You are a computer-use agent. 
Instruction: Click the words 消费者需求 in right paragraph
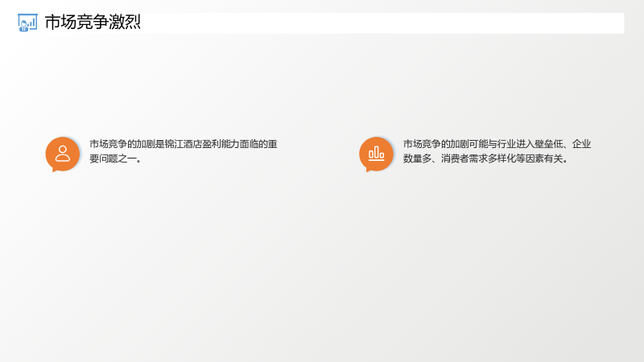(464, 158)
